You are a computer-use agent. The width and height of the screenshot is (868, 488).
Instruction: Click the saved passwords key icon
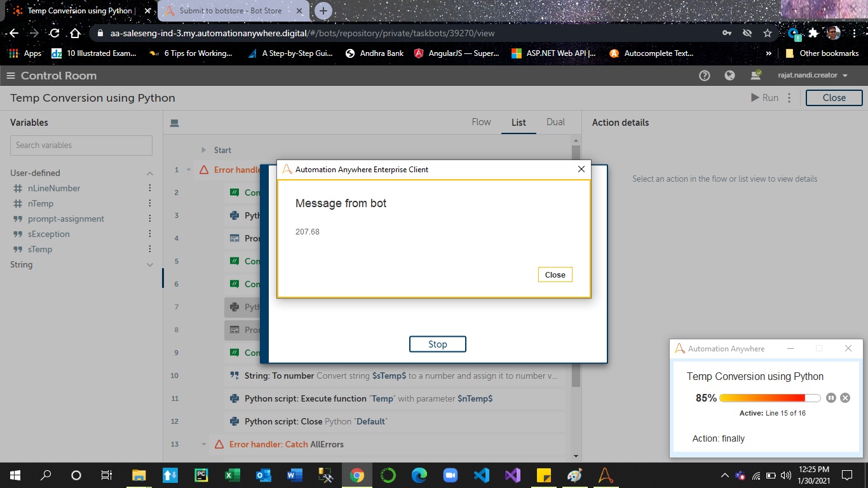click(727, 33)
